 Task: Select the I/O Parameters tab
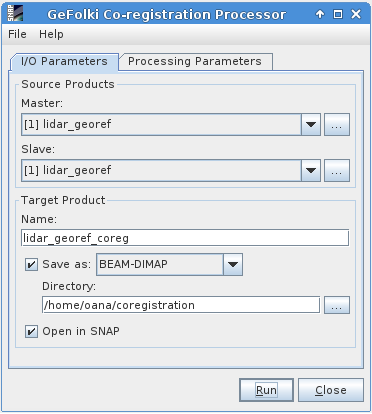click(x=64, y=62)
